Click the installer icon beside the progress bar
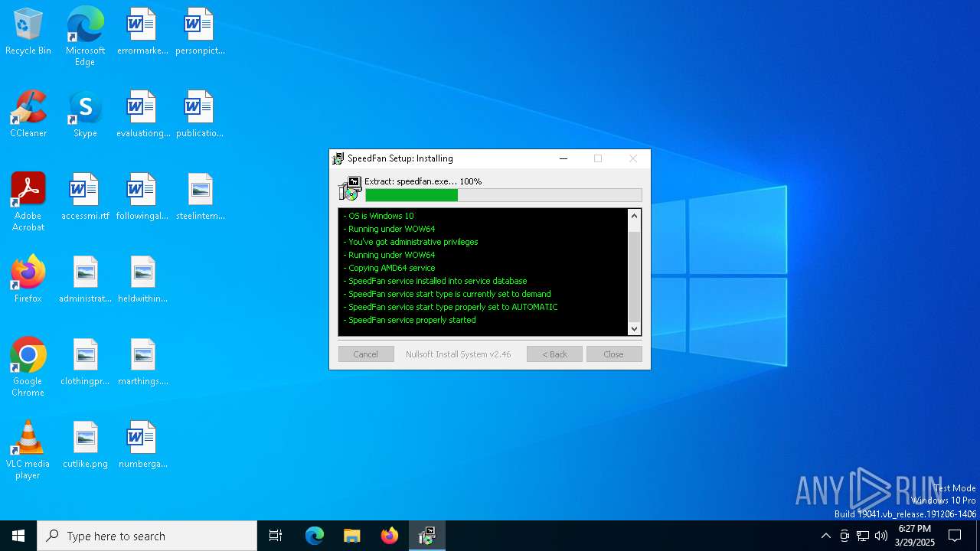 pos(350,189)
